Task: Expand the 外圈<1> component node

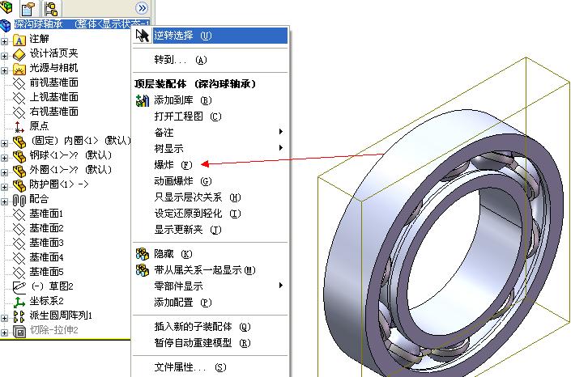Action: 4,172
